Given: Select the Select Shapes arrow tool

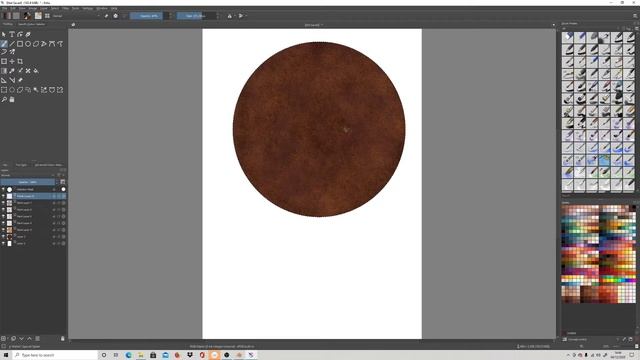Looking at the screenshot, I should click(4, 35).
